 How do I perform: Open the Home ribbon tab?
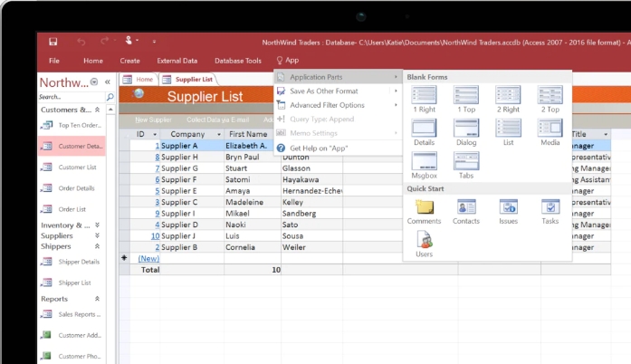[x=93, y=61]
